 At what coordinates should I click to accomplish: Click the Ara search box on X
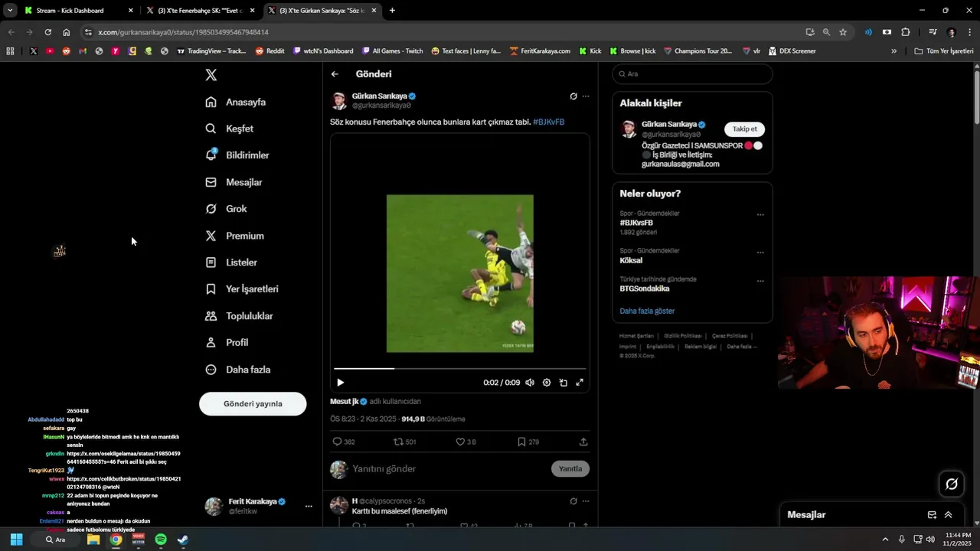[692, 74]
